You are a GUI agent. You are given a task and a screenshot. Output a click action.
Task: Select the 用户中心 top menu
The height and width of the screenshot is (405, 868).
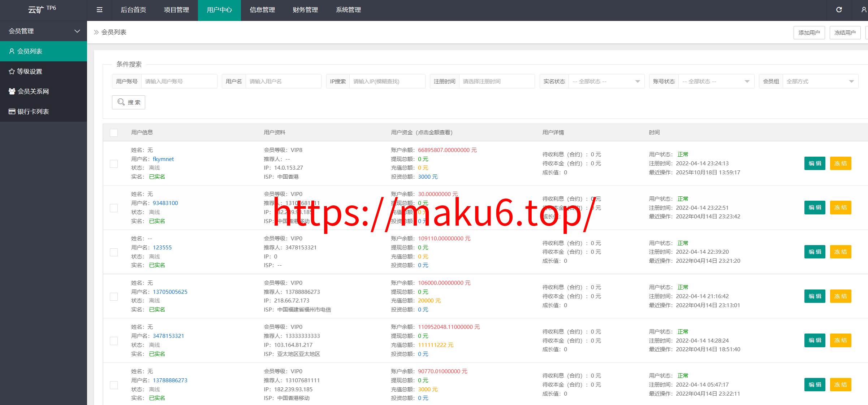[219, 10]
